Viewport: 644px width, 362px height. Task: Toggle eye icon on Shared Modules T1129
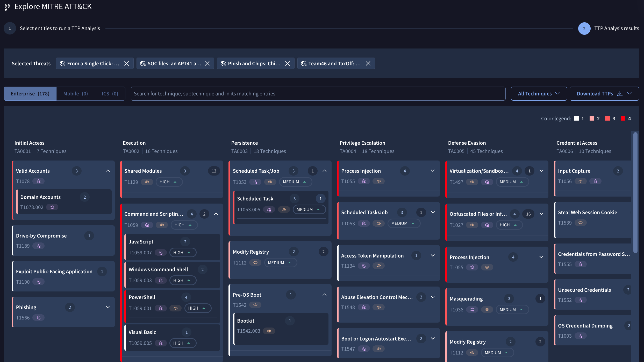click(x=147, y=182)
